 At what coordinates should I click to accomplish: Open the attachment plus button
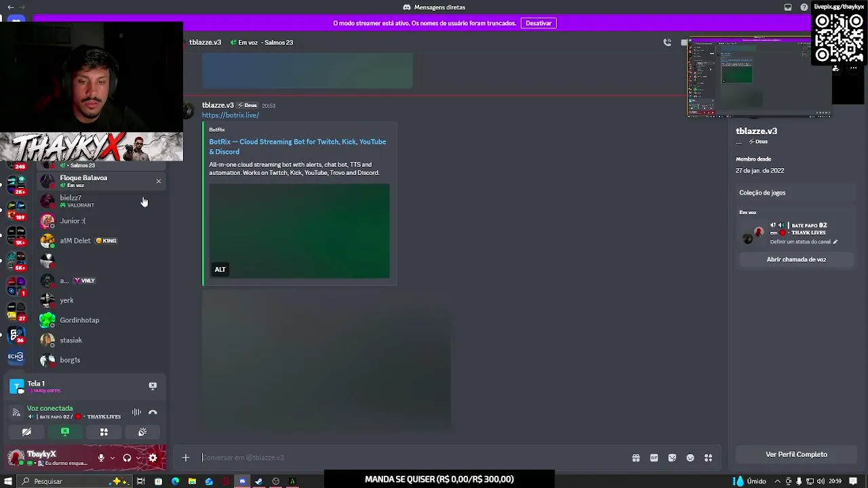click(186, 458)
